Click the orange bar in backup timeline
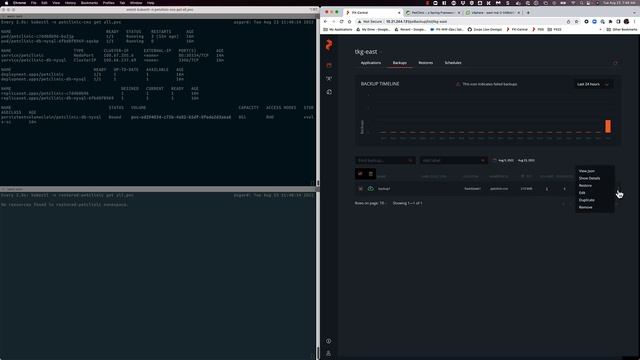The height and width of the screenshot is (360, 640). [x=608, y=126]
